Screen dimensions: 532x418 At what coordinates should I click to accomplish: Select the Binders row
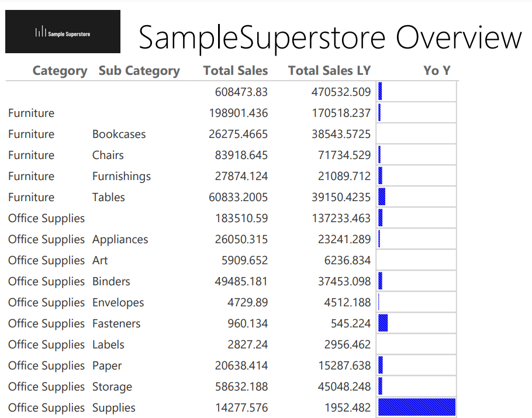110,281
